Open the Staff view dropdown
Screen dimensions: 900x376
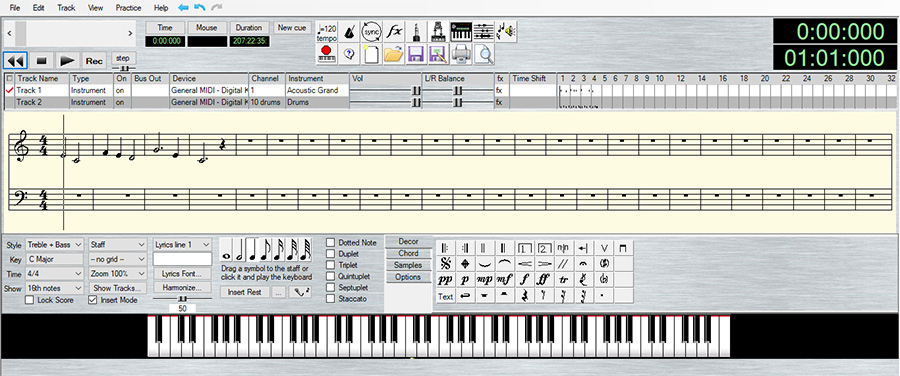point(118,245)
